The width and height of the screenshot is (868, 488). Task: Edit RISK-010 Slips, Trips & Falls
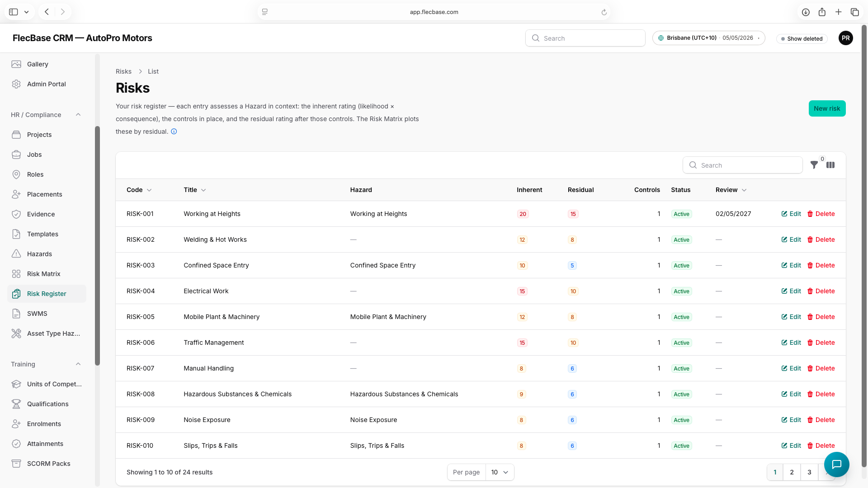click(x=791, y=446)
